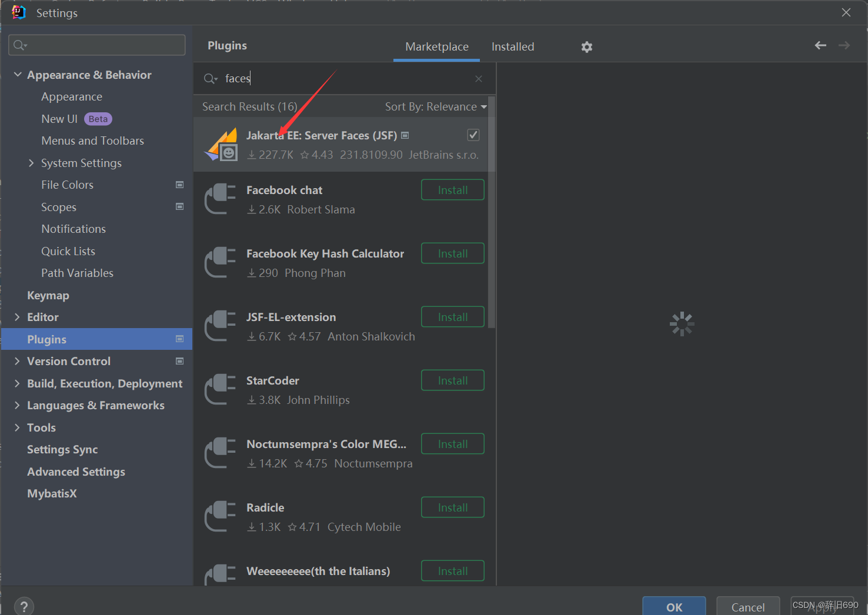Click the Facebook chat plugin icon

pos(220,199)
